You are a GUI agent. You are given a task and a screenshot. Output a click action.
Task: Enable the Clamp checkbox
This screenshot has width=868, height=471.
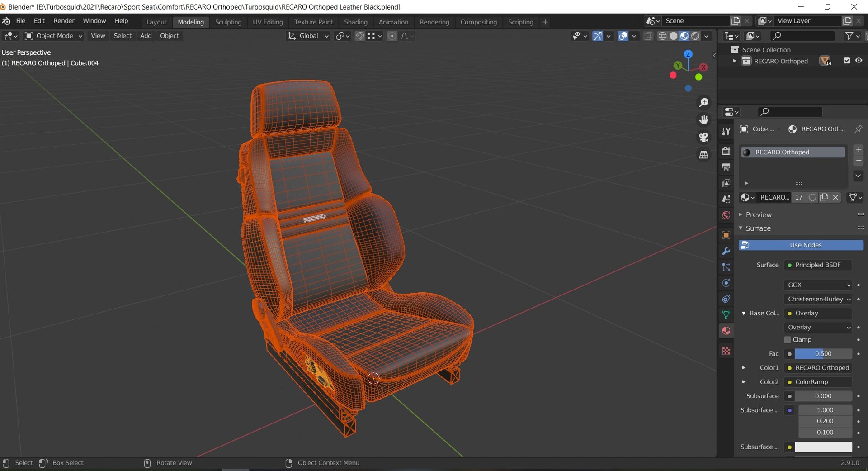click(788, 340)
